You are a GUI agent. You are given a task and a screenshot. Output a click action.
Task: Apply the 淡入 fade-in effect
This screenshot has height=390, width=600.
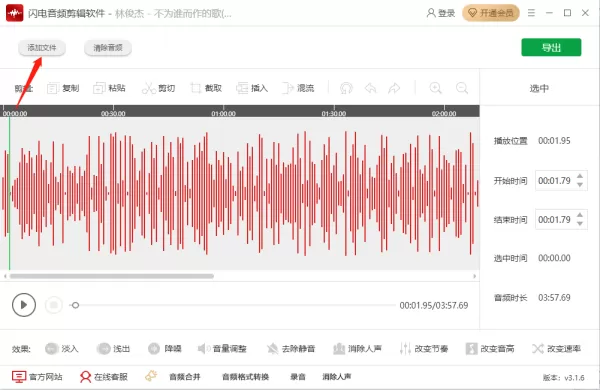click(x=62, y=349)
